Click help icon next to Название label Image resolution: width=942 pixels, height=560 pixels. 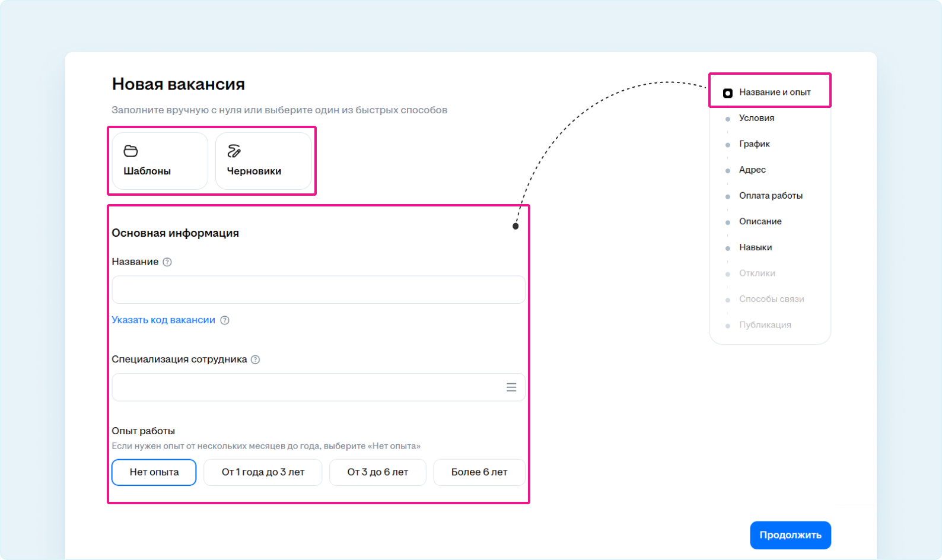click(167, 262)
